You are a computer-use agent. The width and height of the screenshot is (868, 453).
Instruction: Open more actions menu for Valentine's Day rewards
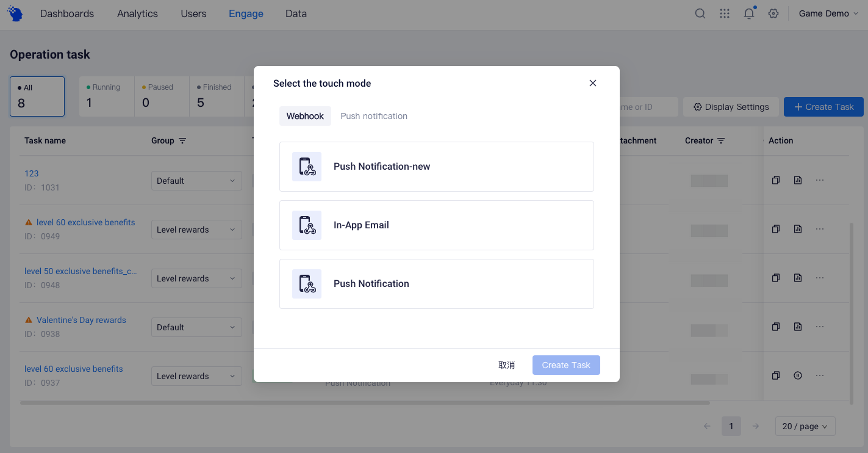tap(820, 327)
